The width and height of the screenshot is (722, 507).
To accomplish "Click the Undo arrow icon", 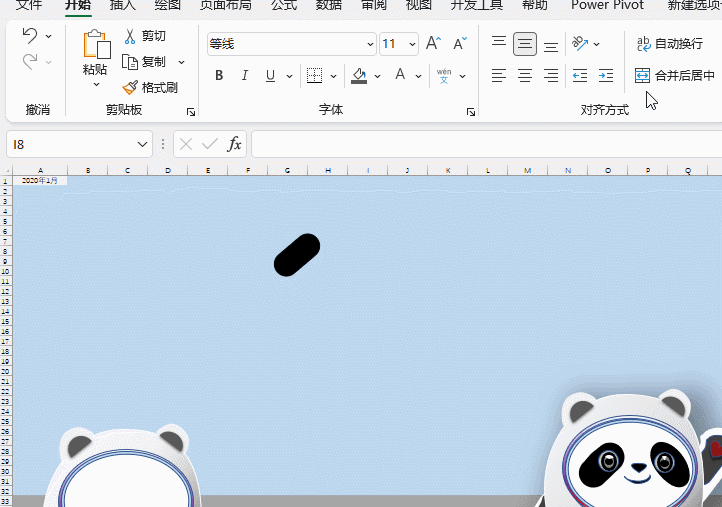I will (x=29, y=36).
